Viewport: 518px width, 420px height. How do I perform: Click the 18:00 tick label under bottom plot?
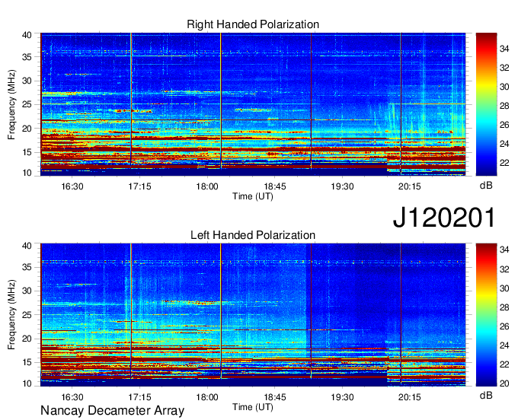207,397
